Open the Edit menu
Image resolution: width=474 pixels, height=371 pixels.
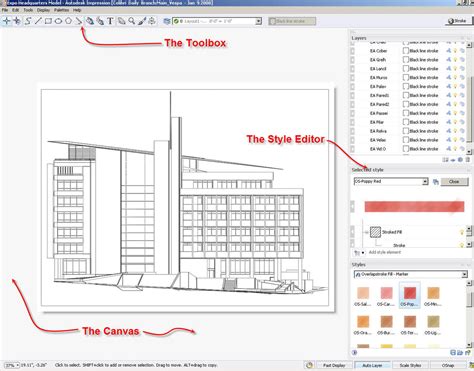click(16, 10)
